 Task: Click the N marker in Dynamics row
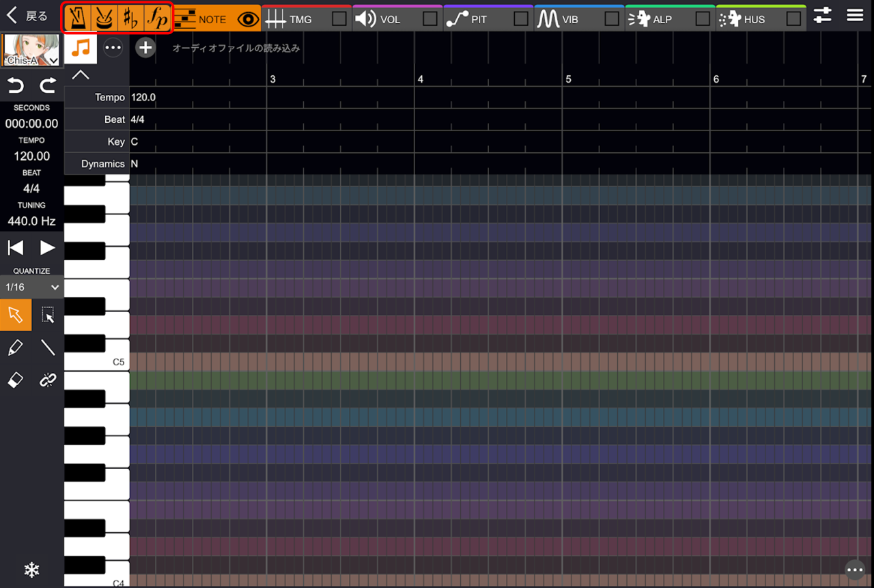click(135, 164)
